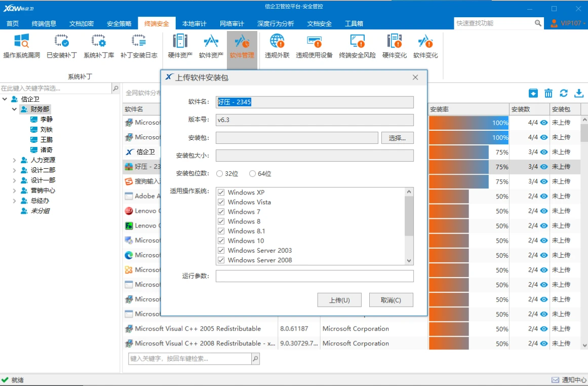Open 操作系统漏洞 tool
The width and height of the screenshot is (588, 386).
click(21, 46)
